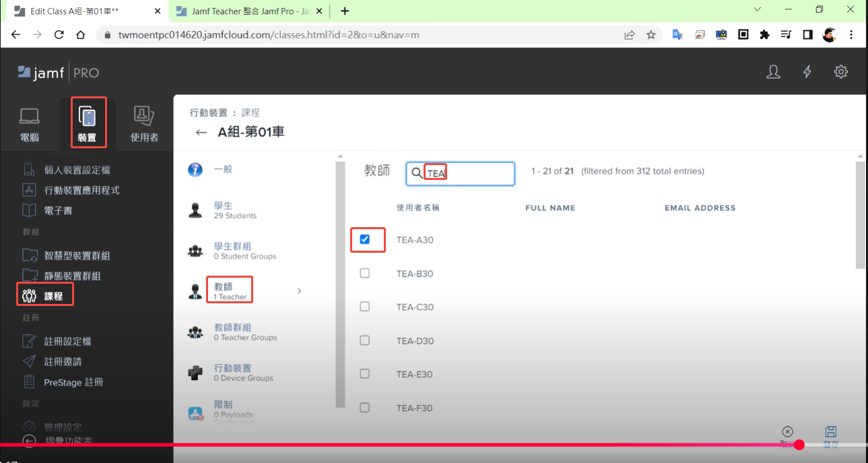Open 管理設定 in the sidebar
Image resolution: width=868 pixels, height=463 pixels.
click(x=63, y=427)
